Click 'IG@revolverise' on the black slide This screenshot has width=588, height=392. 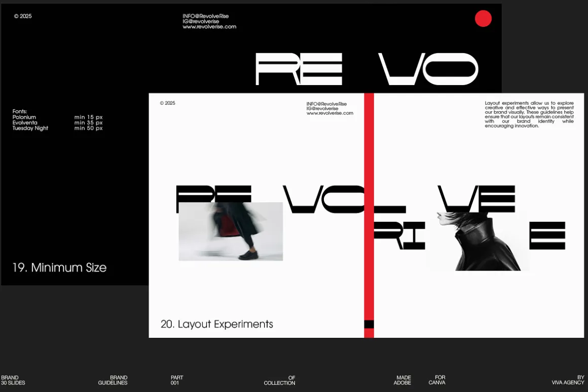201,21
